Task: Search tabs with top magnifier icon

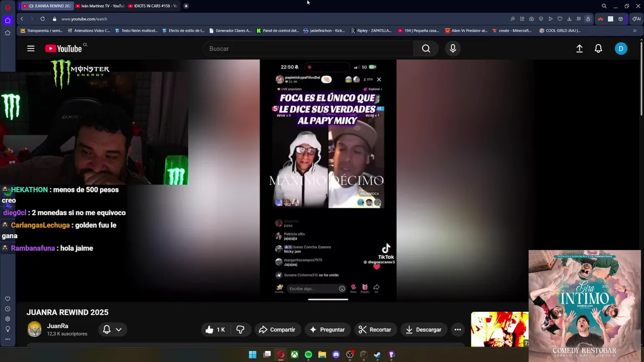Action: coord(604,6)
